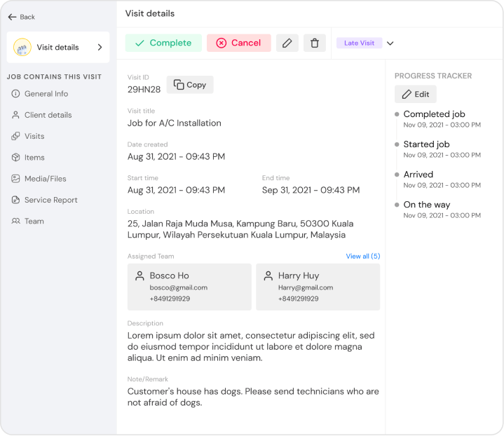Click the Late Visit status tag

pyautogui.click(x=359, y=43)
